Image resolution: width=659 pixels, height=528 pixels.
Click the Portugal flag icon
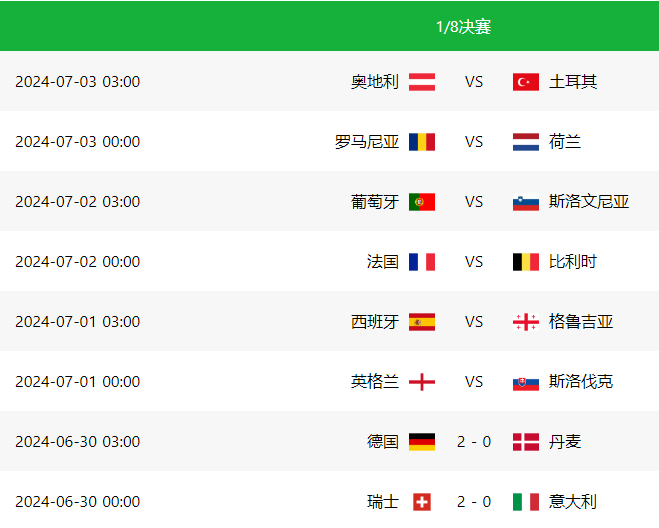click(x=422, y=202)
